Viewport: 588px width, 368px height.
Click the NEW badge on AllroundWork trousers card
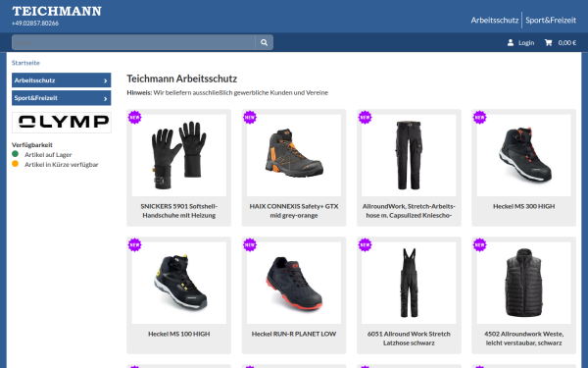pyautogui.click(x=365, y=117)
